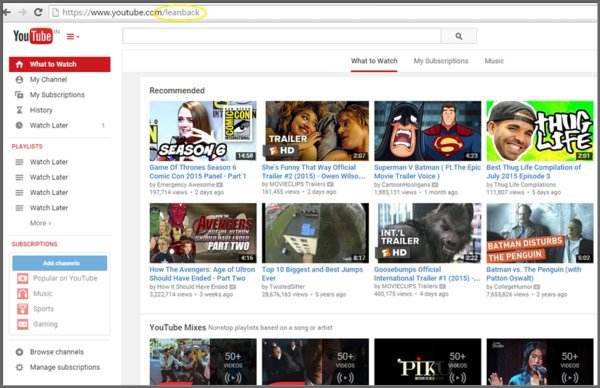Click Top 10 Biggest and Best Jumps title
The height and width of the screenshot is (388, 600).
312,274
